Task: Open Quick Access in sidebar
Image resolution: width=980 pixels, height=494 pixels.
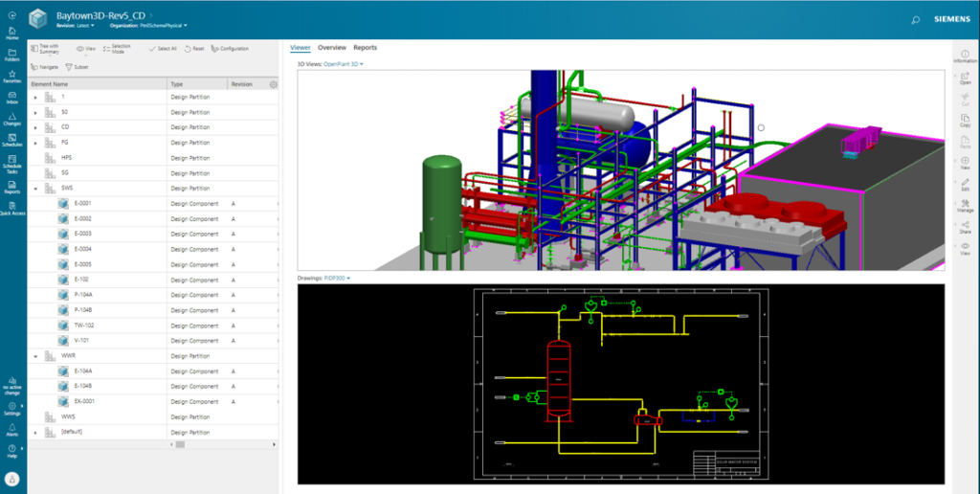Action: click(x=12, y=209)
